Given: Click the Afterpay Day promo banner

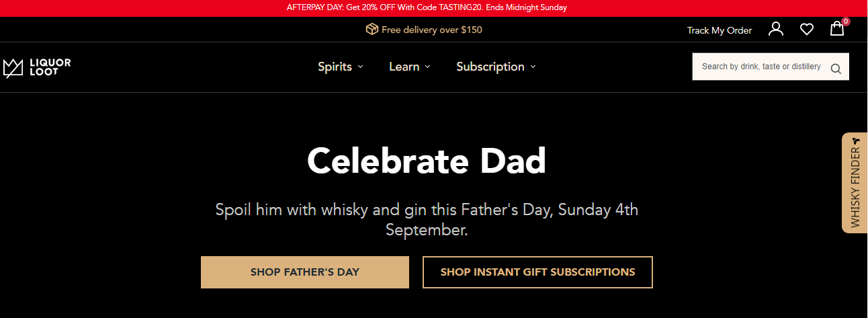Looking at the screenshot, I should coord(427,8).
